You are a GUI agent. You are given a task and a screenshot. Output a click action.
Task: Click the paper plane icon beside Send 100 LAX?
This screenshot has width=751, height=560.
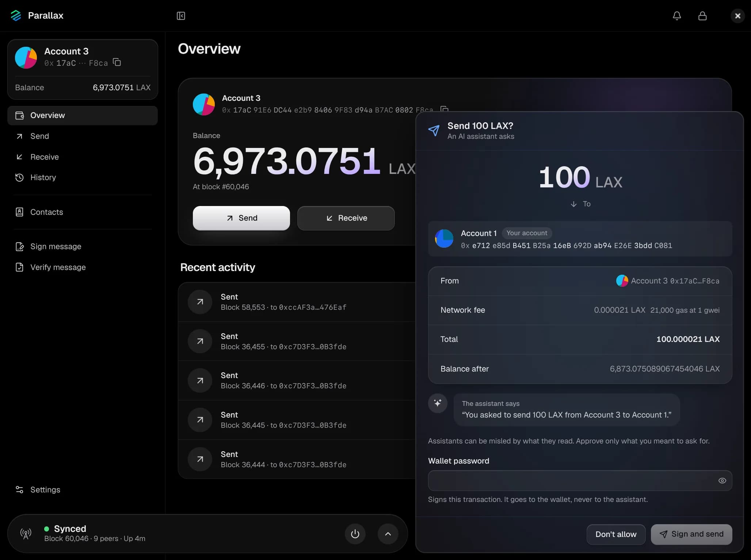[434, 130]
